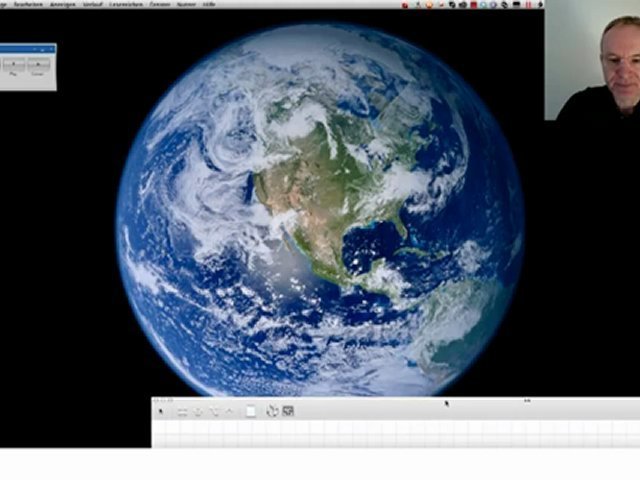The width and height of the screenshot is (640, 480).
Task: Open the Bearbeiten menu
Action: click(28, 5)
